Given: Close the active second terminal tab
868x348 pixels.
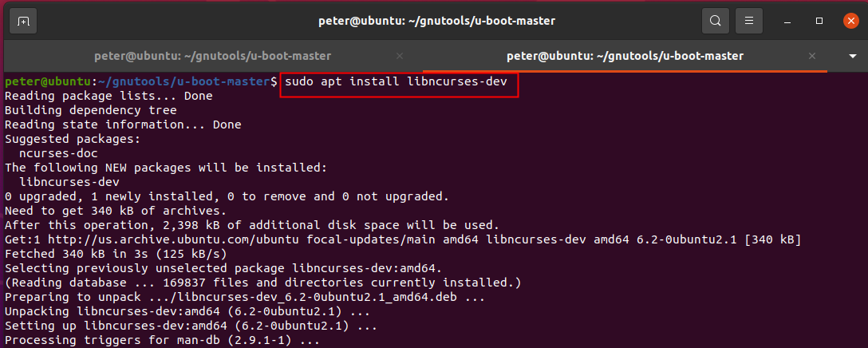Looking at the screenshot, I should pos(812,57).
